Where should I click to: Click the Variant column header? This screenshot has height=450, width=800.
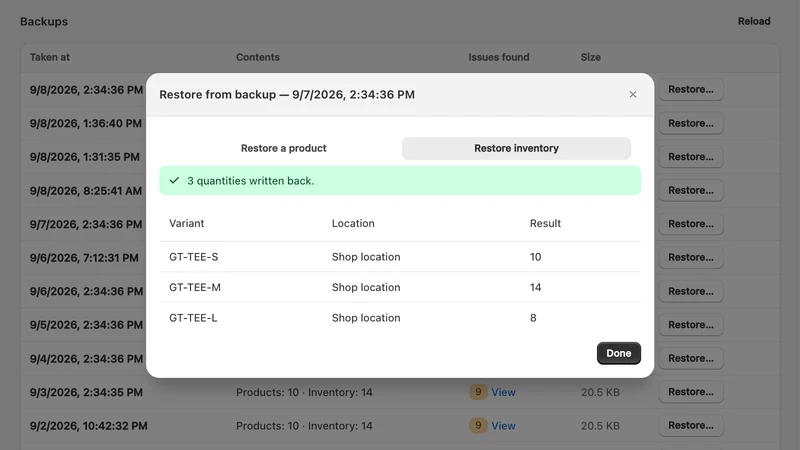click(187, 223)
